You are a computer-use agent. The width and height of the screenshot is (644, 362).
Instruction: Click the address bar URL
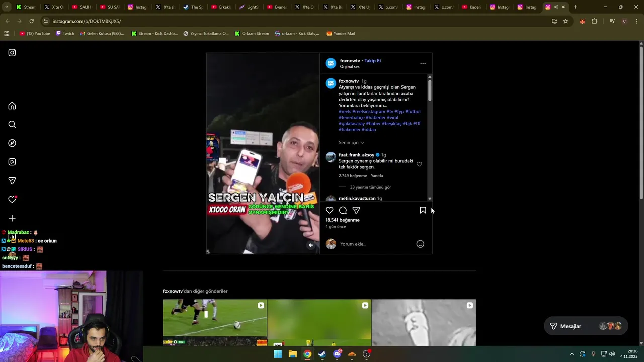coord(87,21)
